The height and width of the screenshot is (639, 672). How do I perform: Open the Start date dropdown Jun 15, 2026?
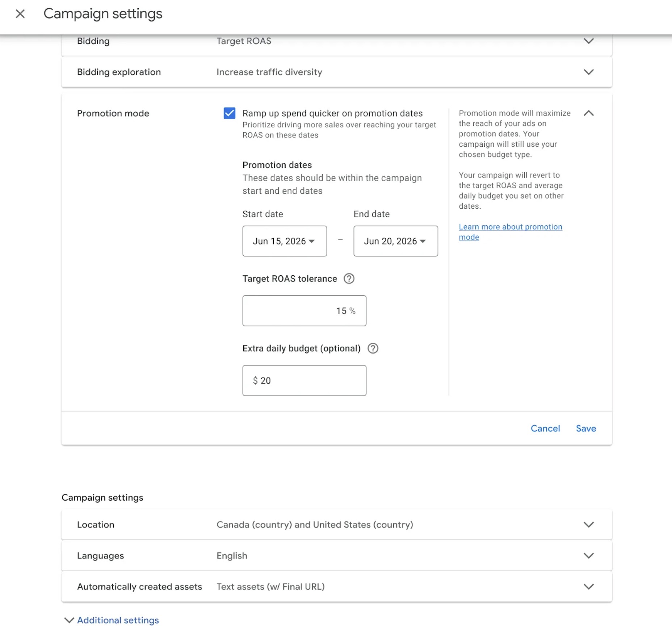click(285, 241)
